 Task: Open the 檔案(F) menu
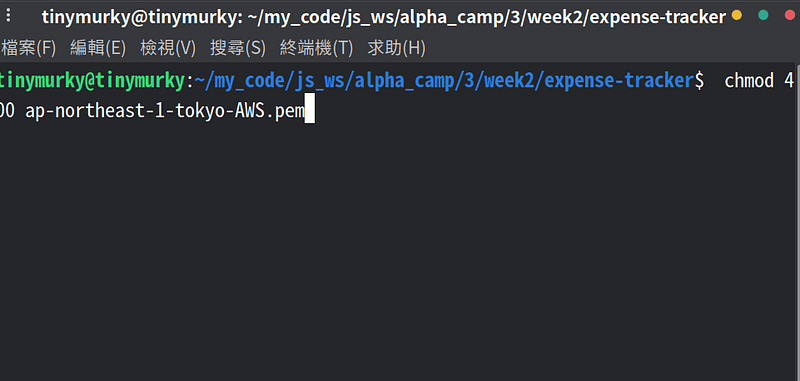28,48
